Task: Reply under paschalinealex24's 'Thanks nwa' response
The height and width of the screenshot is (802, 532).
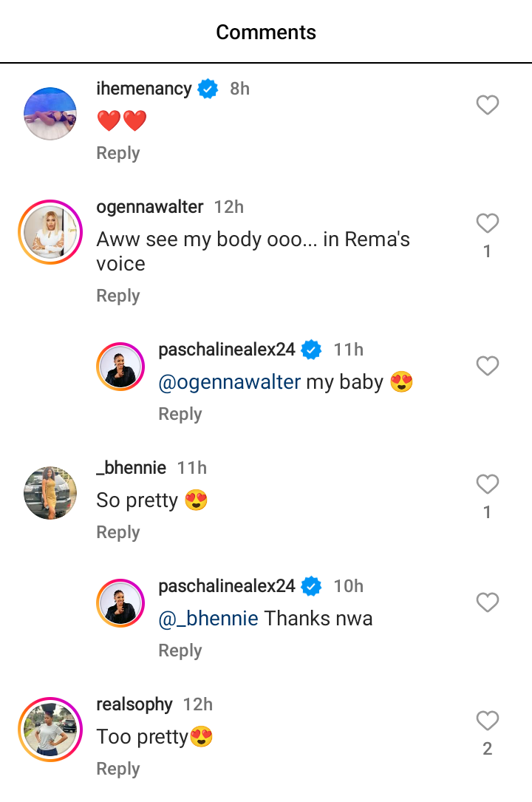Action: tap(180, 650)
